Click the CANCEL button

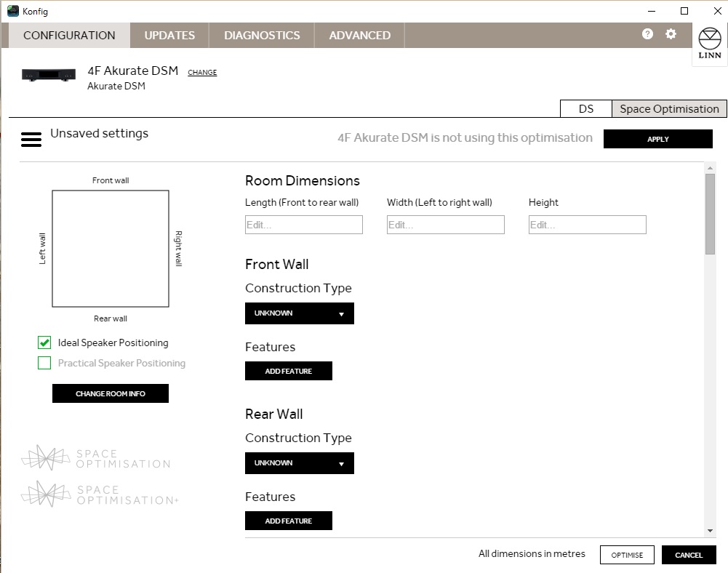pyautogui.click(x=689, y=555)
